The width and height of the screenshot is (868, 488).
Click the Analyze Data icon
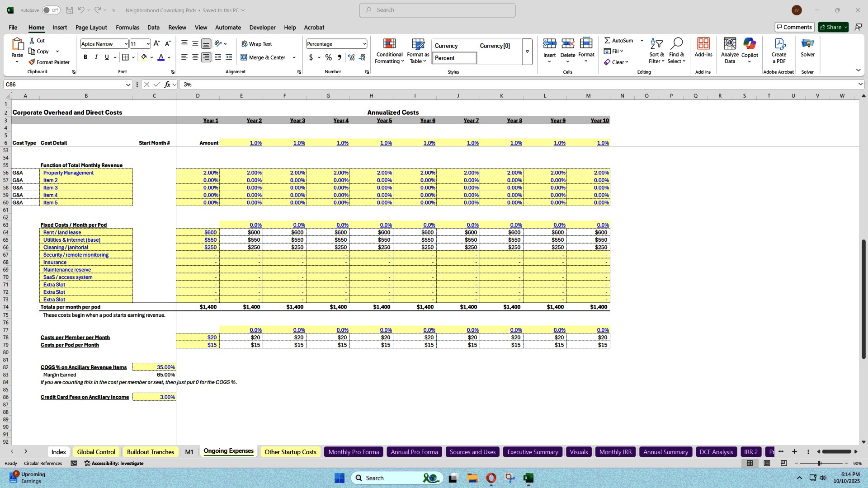pyautogui.click(x=730, y=51)
